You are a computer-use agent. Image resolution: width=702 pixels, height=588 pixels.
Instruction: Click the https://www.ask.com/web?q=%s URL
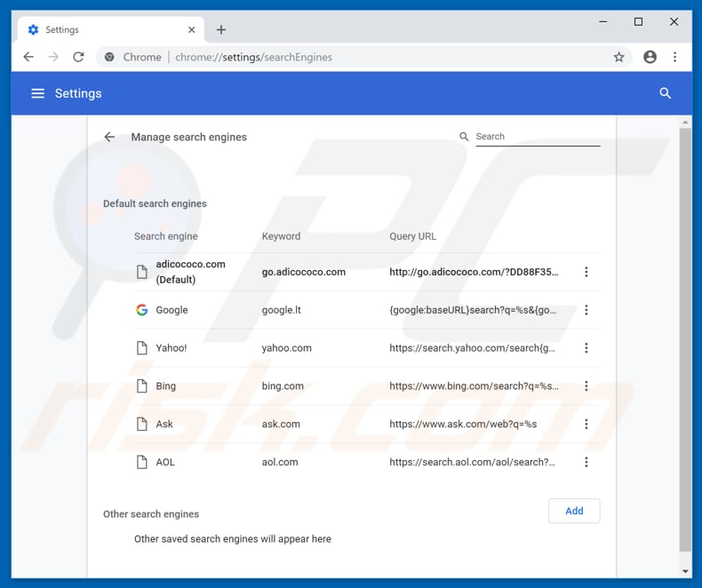click(463, 425)
